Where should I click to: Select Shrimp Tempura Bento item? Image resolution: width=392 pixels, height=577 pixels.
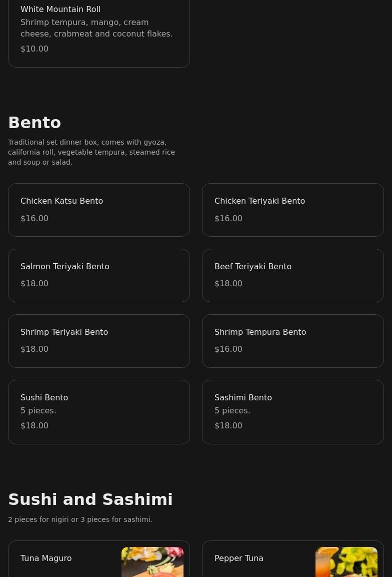pos(292,341)
